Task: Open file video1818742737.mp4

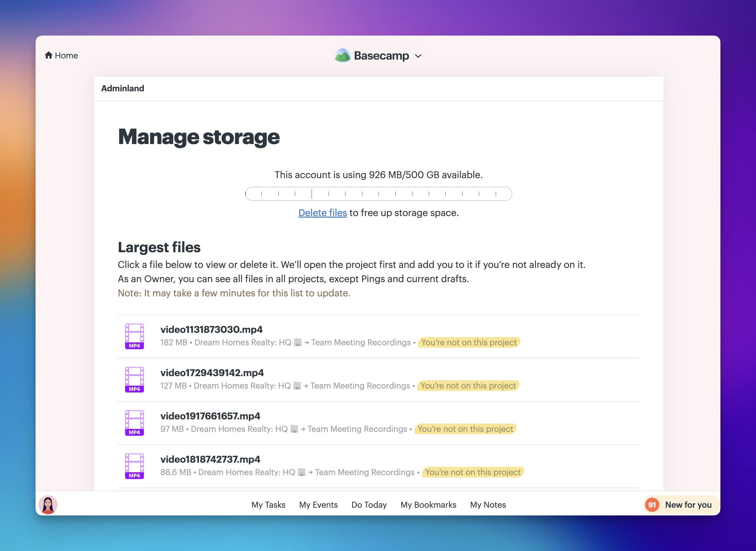Action: point(210,460)
